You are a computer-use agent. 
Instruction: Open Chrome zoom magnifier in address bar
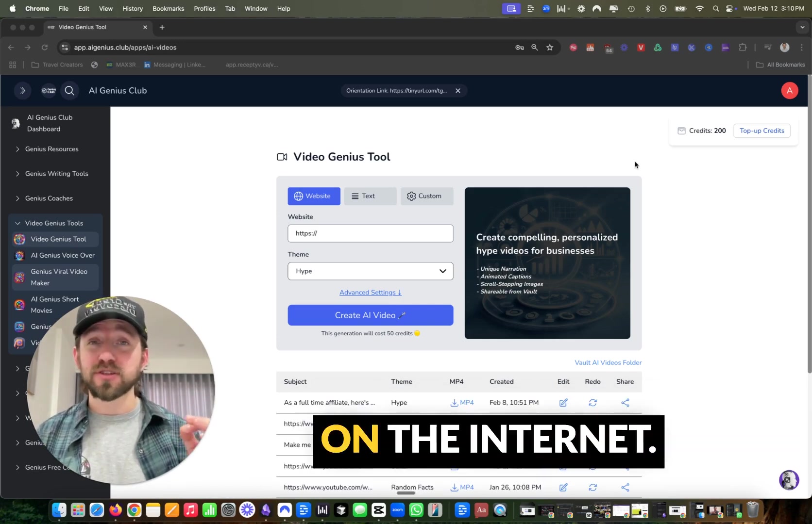pos(535,48)
